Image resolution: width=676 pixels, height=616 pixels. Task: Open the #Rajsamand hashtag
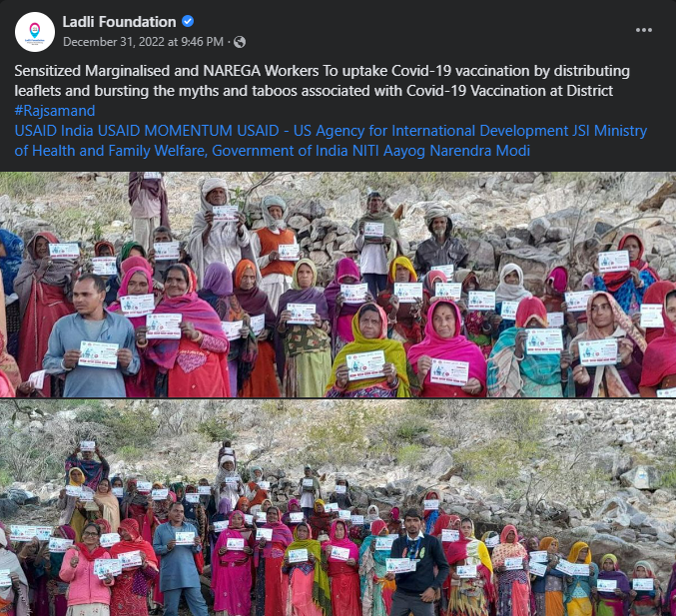55,111
